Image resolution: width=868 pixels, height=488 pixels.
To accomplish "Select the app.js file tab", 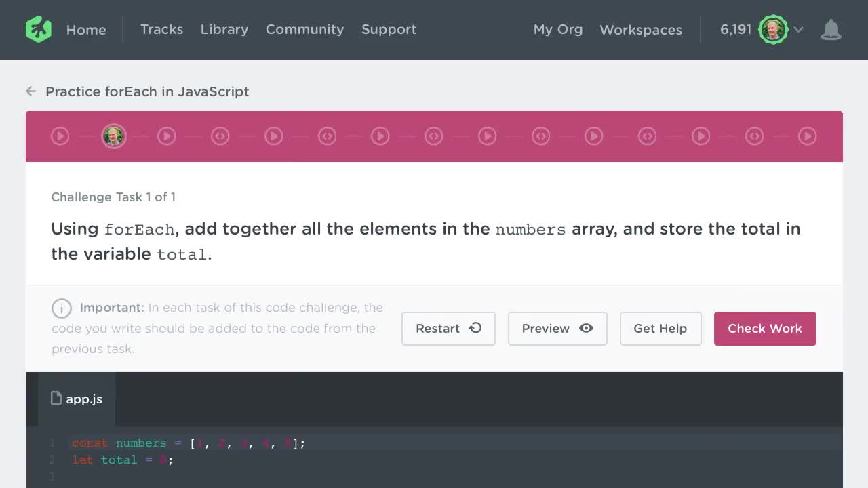I will click(x=77, y=399).
